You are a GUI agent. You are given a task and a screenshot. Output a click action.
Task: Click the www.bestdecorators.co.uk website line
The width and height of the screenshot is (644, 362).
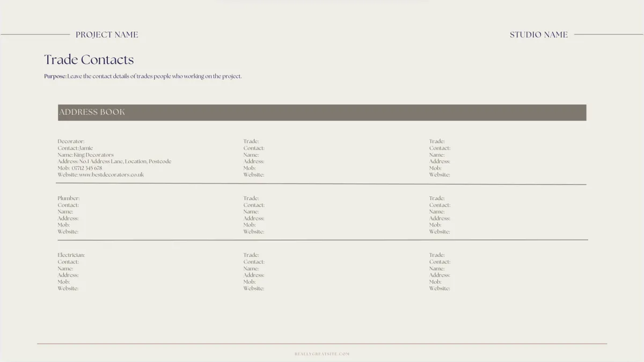pyautogui.click(x=100, y=175)
